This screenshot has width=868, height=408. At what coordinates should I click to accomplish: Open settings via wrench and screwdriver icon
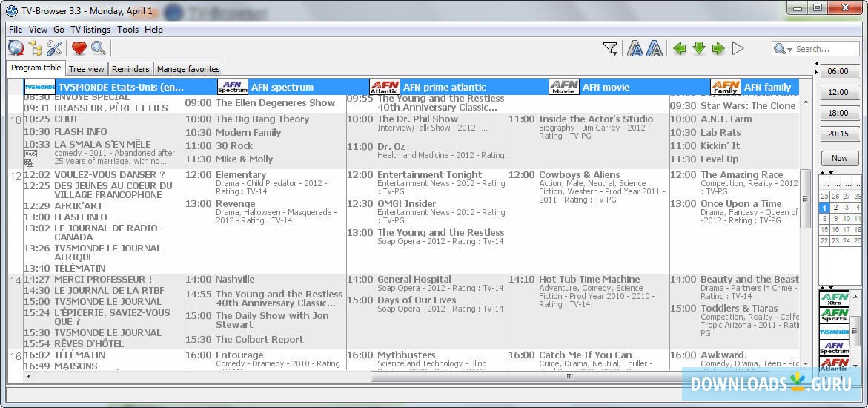54,48
